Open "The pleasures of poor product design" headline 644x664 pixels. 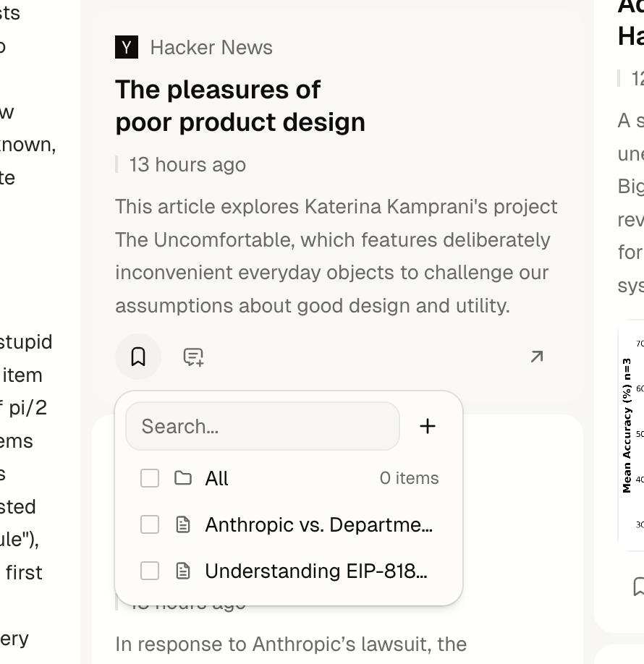coord(240,106)
